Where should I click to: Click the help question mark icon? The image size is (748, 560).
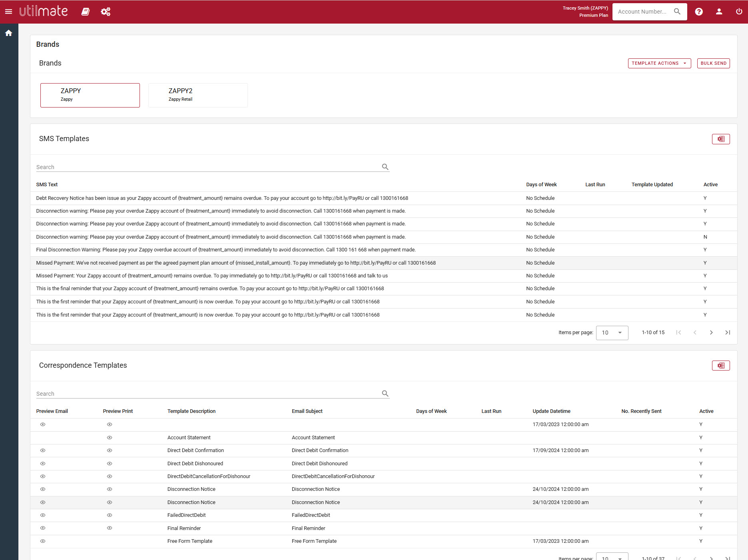coord(698,12)
